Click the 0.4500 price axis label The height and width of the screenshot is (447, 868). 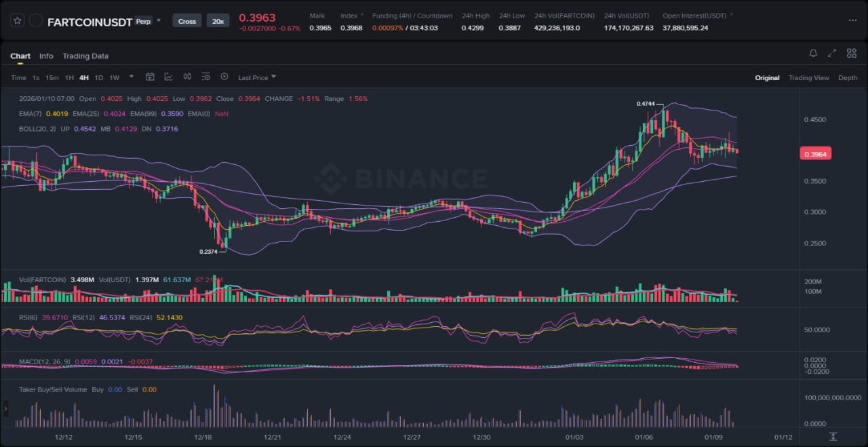point(815,119)
